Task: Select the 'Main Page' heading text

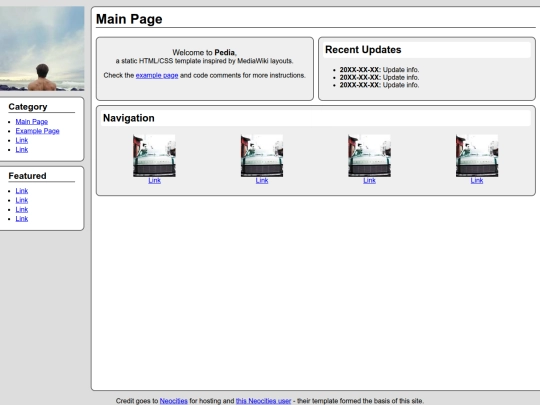Action: (x=129, y=19)
